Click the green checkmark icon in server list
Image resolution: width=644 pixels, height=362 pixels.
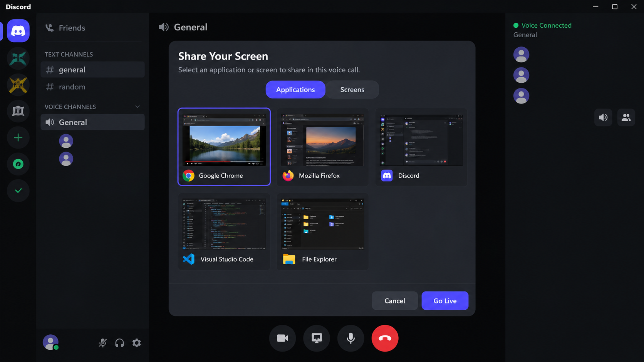pyautogui.click(x=18, y=191)
